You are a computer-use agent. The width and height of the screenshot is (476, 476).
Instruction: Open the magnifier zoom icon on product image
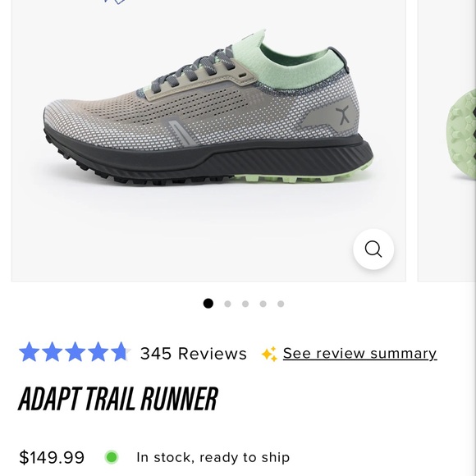[x=373, y=249]
